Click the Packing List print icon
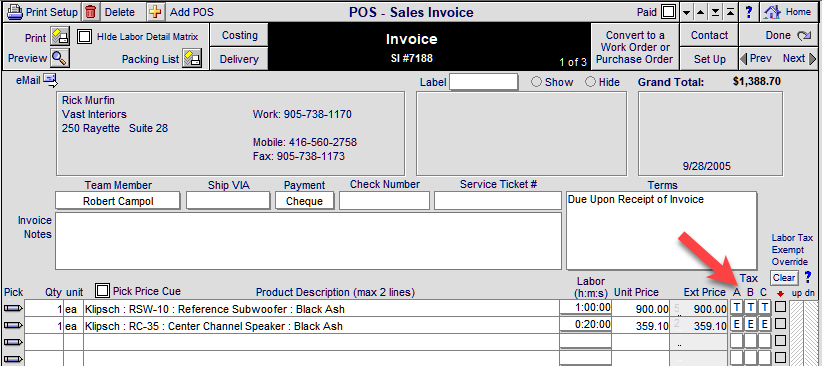This screenshot has width=822, height=366. pos(191,59)
